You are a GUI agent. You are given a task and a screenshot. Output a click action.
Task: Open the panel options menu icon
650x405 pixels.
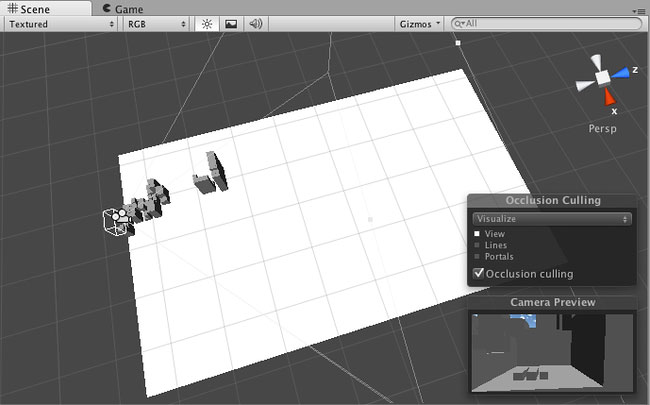point(640,11)
